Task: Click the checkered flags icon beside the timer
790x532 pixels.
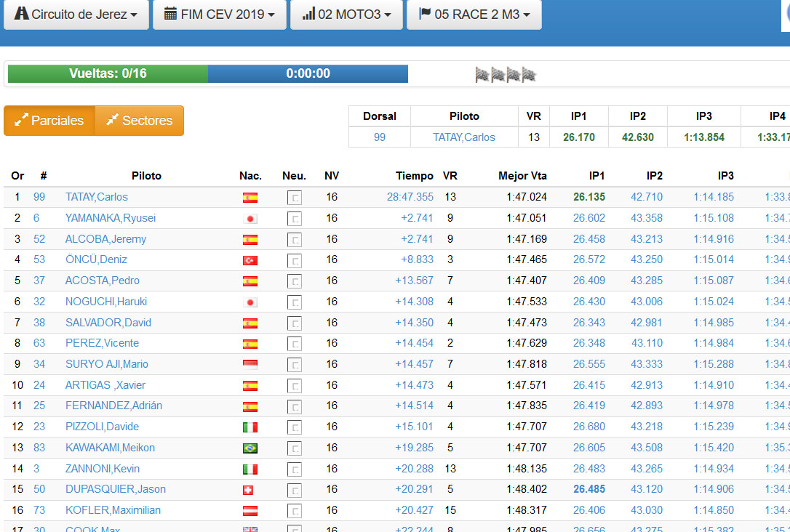Action: [x=506, y=74]
